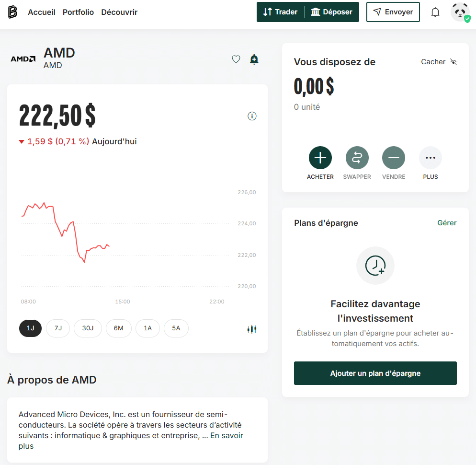Screen dimensions: 476x465
Task: Open the notifications bell
Action: coord(435,12)
